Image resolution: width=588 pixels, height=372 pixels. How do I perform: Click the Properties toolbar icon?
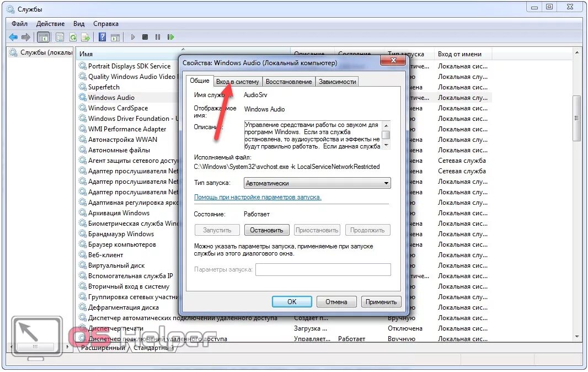tap(60, 37)
